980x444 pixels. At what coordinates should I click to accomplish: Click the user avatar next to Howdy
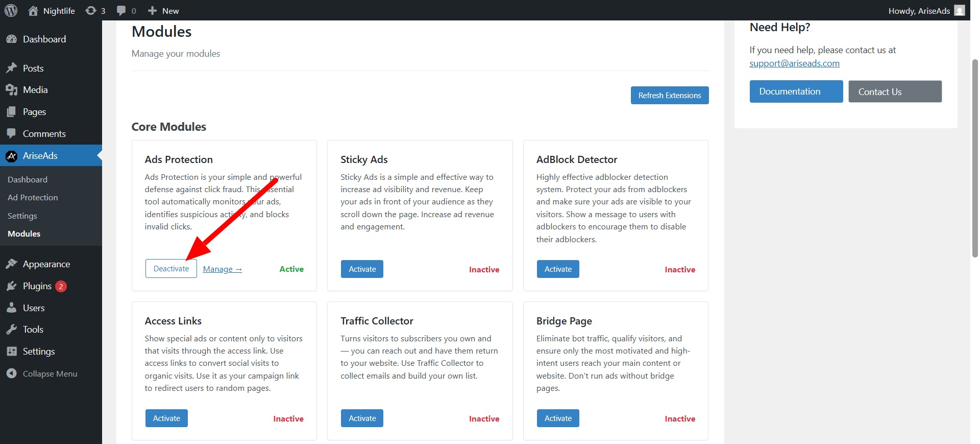point(960,10)
